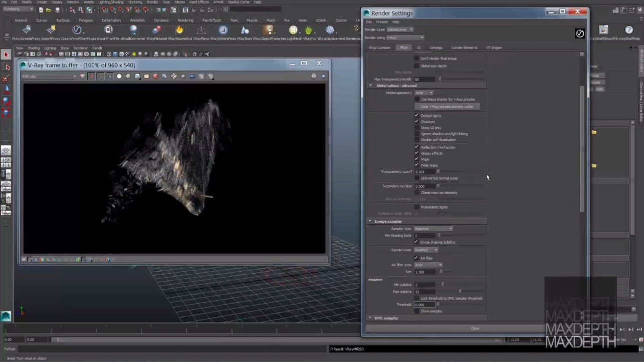Collapse the Image sampler section
The height and width of the screenshot is (362, 644).
[370, 221]
